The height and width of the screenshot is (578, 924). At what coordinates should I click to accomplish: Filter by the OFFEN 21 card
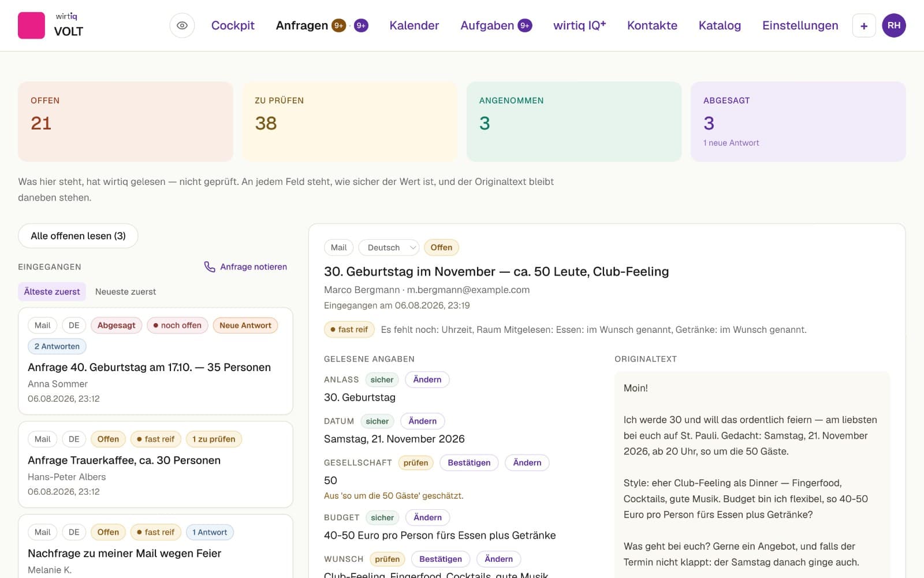125,121
